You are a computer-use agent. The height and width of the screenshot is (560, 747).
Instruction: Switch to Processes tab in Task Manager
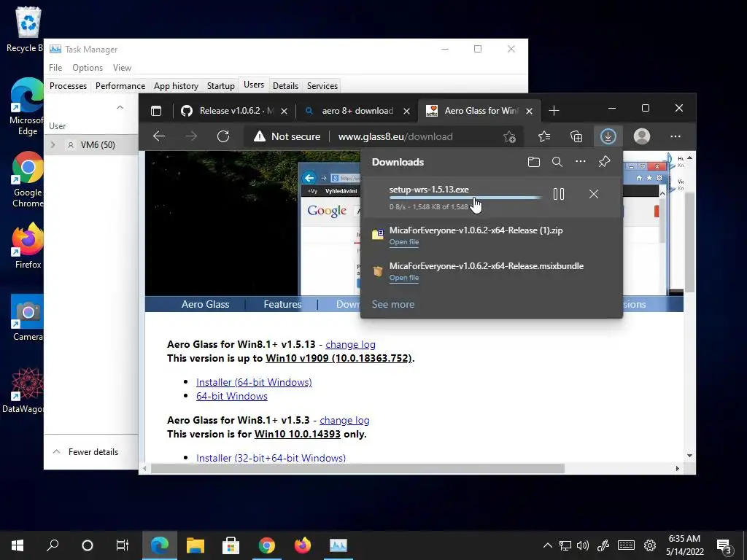coord(68,86)
